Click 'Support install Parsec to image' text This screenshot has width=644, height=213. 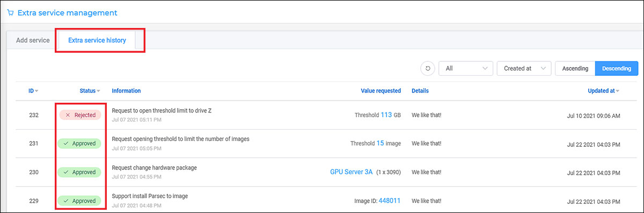150,196
